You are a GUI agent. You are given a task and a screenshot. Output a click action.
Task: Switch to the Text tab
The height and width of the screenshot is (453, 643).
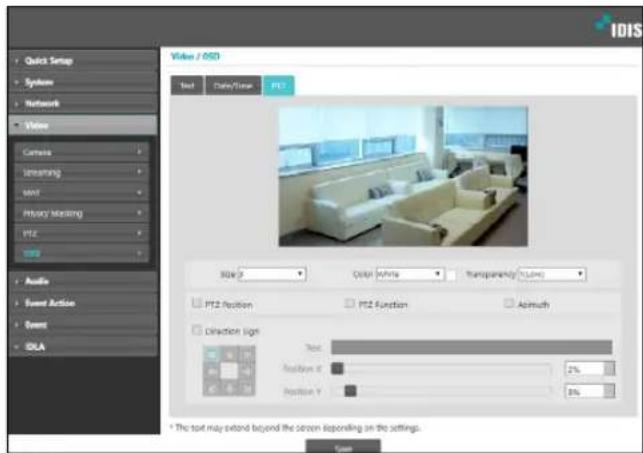pos(187,85)
